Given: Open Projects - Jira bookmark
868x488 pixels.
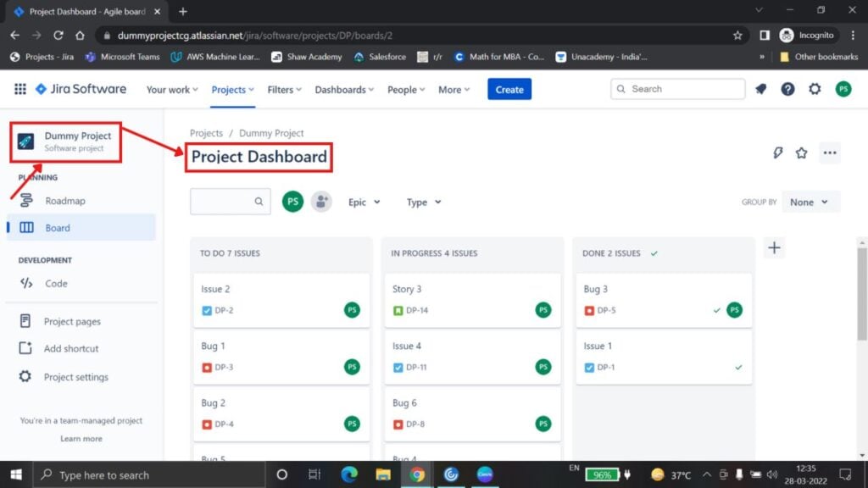Looking at the screenshot, I should (x=42, y=57).
